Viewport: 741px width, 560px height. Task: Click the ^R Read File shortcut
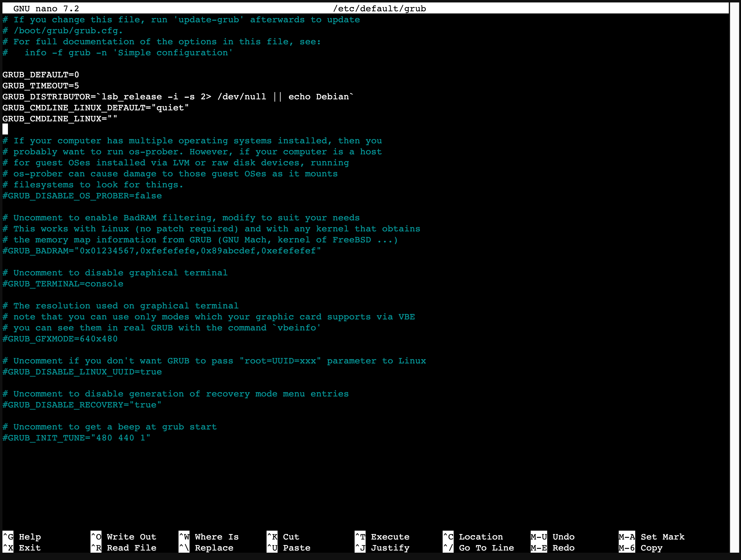point(123,547)
